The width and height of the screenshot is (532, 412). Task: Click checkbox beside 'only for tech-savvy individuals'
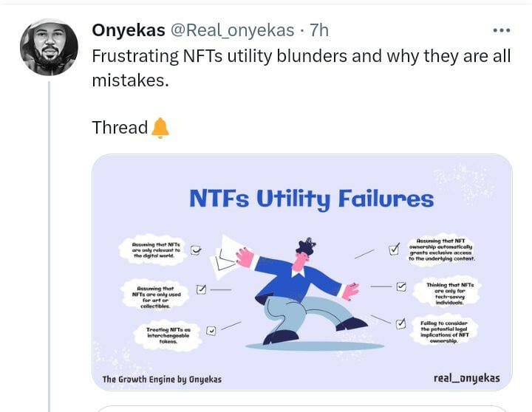tap(401, 286)
